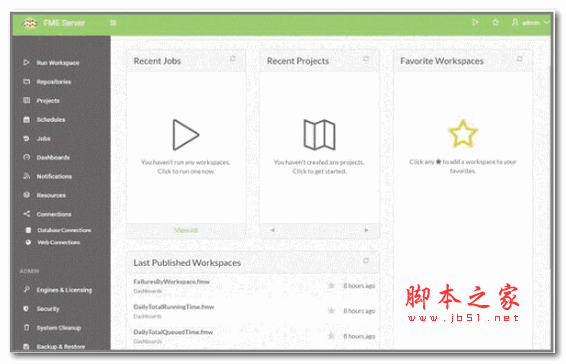566x364 pixels.
Task: Click the System Cleanup trash icon
Action: (26, 328)
